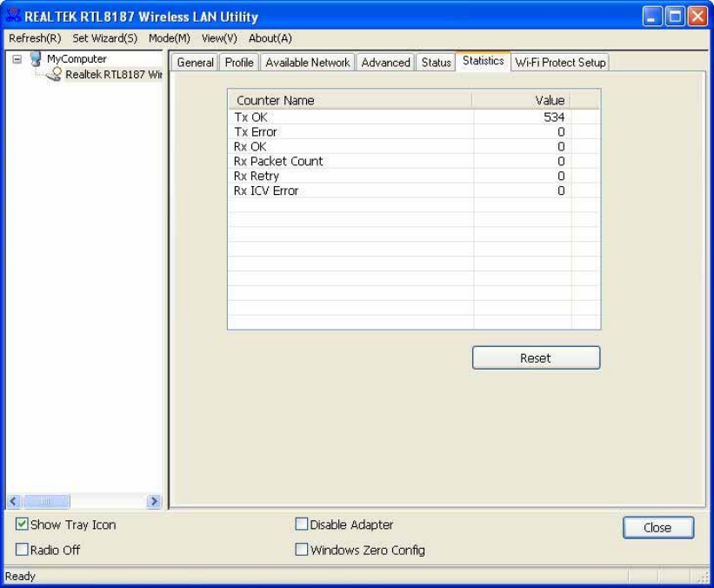Select the MyComputer icon in tree
Screen dimensions: 714x588
pyautogui.click(x=36, y=59)
